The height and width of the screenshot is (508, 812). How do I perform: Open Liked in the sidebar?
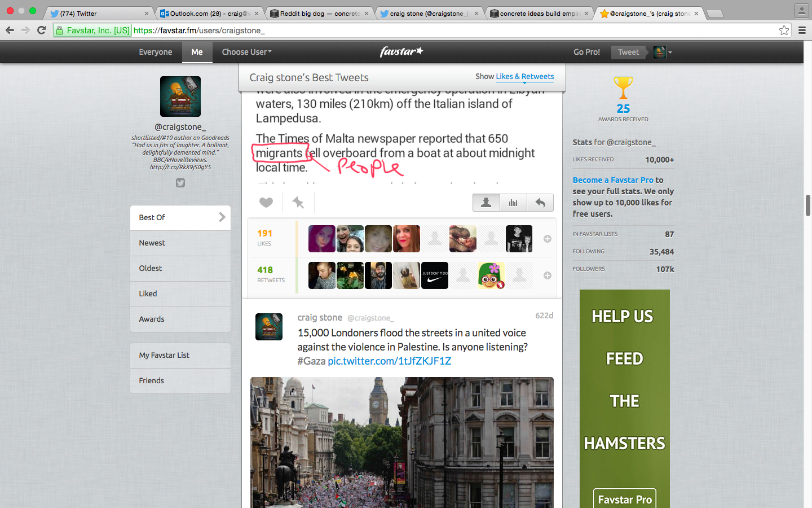(180, 294)
